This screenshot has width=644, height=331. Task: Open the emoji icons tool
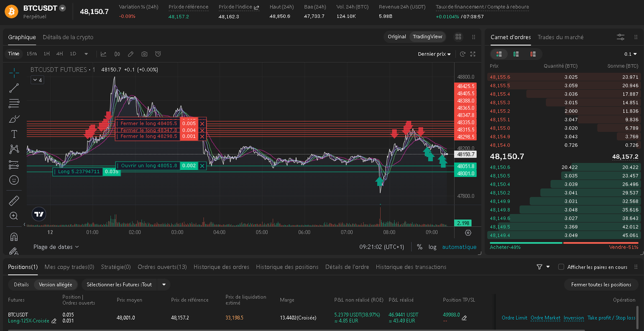[14, 180]
